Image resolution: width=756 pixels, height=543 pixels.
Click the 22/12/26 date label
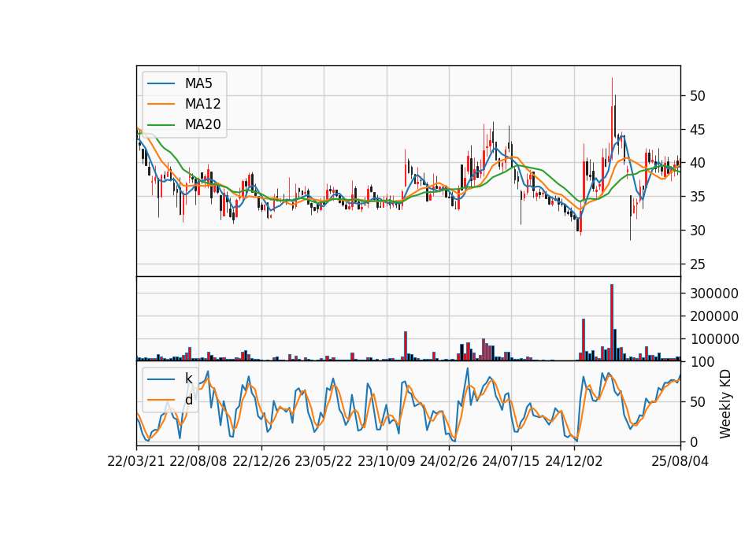[x=261, y=461]
